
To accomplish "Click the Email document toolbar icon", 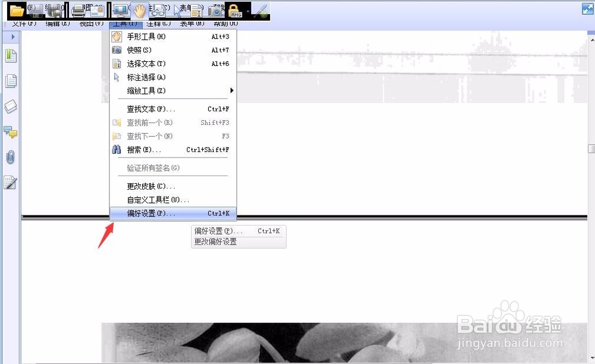I will [97, 11].
